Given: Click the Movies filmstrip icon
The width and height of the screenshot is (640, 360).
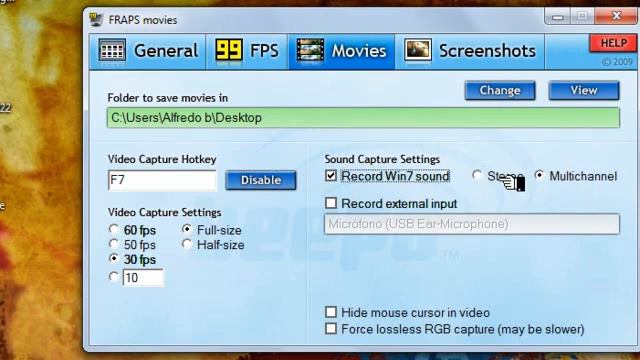Looking at the screenshot, I should 310,51.
